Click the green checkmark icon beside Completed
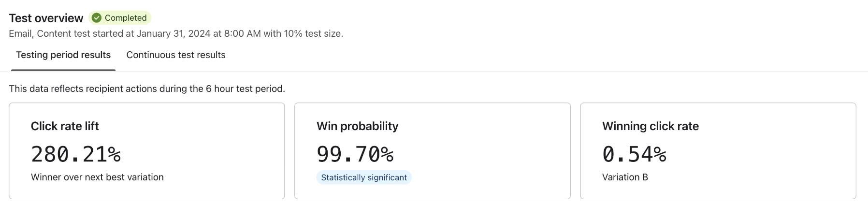 97,18
